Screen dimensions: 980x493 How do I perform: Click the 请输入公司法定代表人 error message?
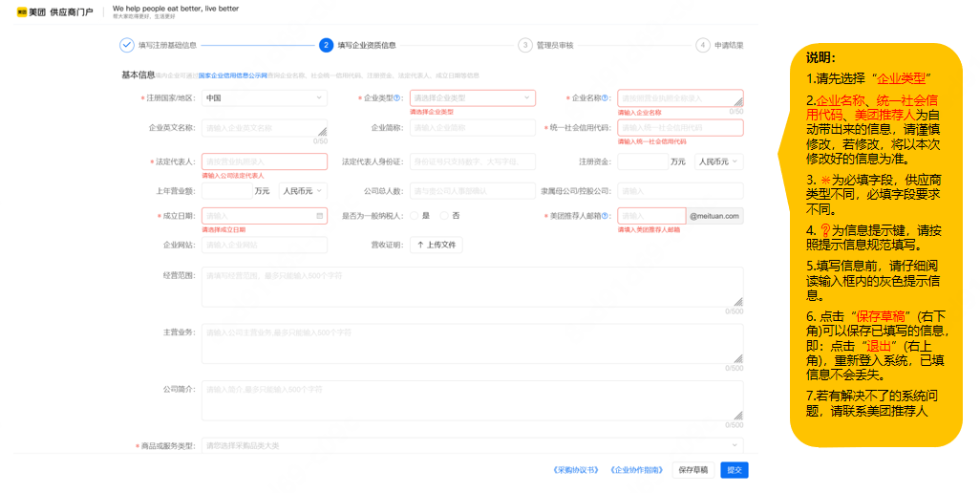pos(232,176)
